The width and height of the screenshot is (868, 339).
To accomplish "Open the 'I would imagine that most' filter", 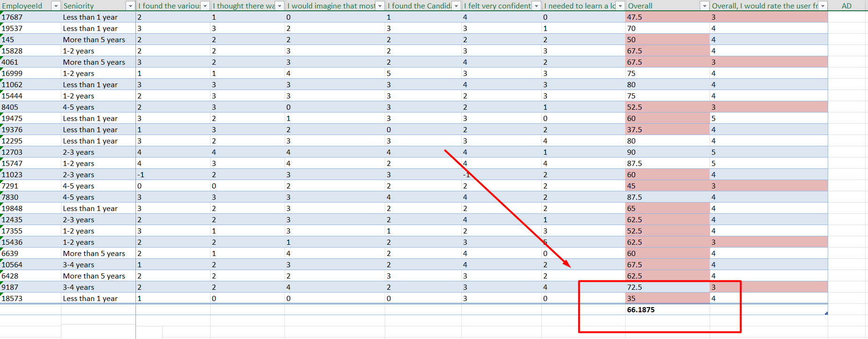I will tap(380, 6).
